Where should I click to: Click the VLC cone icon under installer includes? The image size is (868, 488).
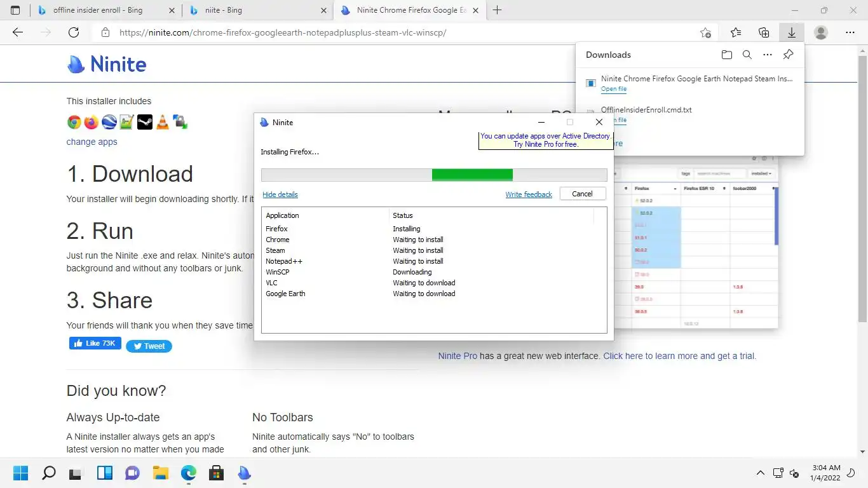(162, 122)
